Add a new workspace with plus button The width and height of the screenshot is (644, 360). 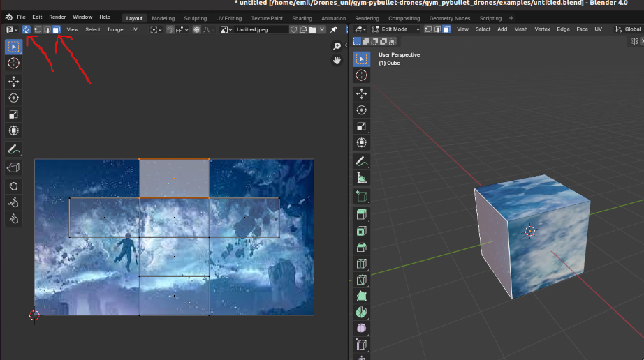coord(511,18)
